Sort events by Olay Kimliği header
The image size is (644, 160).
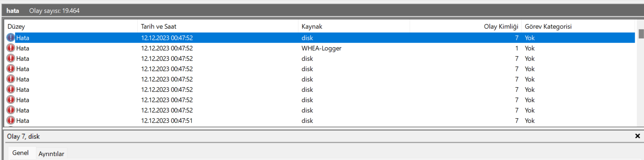(501, 26)
